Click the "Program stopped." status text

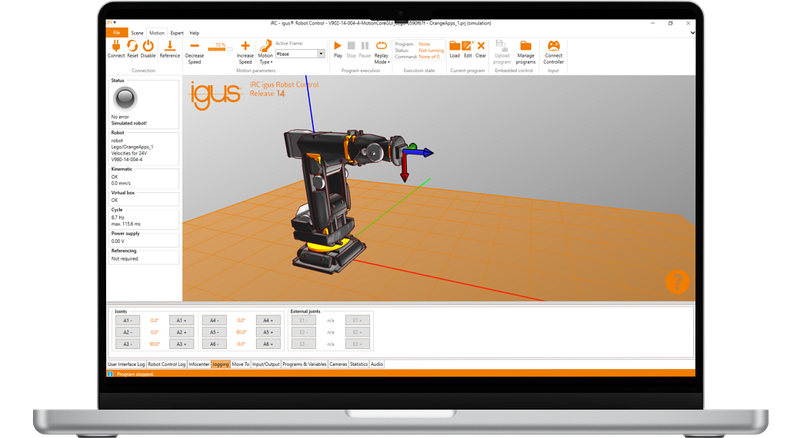click(x=135, y=374)
